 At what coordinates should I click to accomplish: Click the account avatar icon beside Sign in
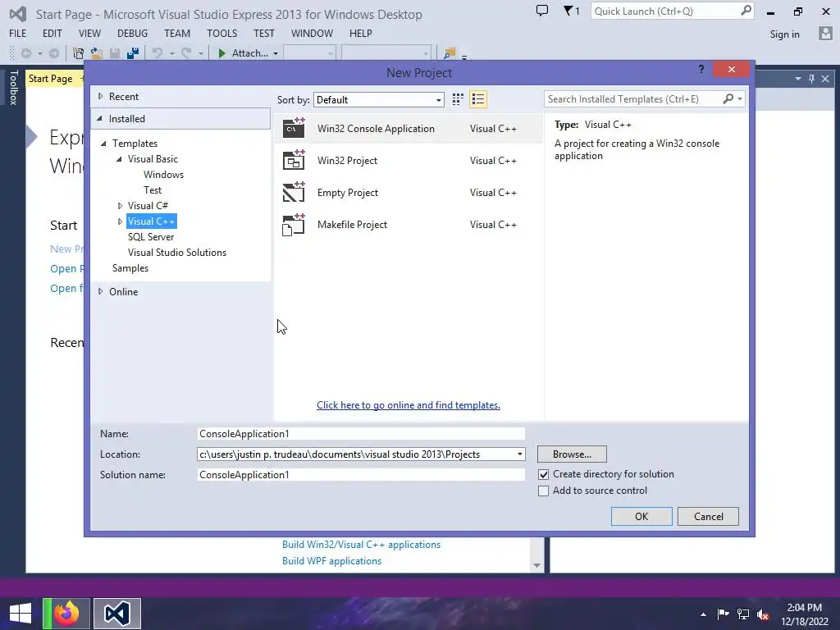tap(825, 34)
